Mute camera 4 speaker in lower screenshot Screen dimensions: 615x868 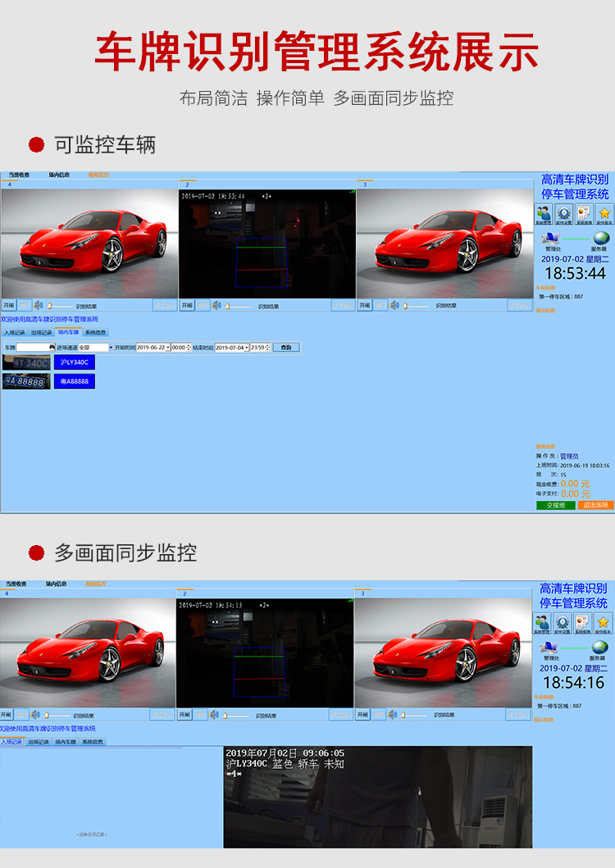(x=35, y=715)
